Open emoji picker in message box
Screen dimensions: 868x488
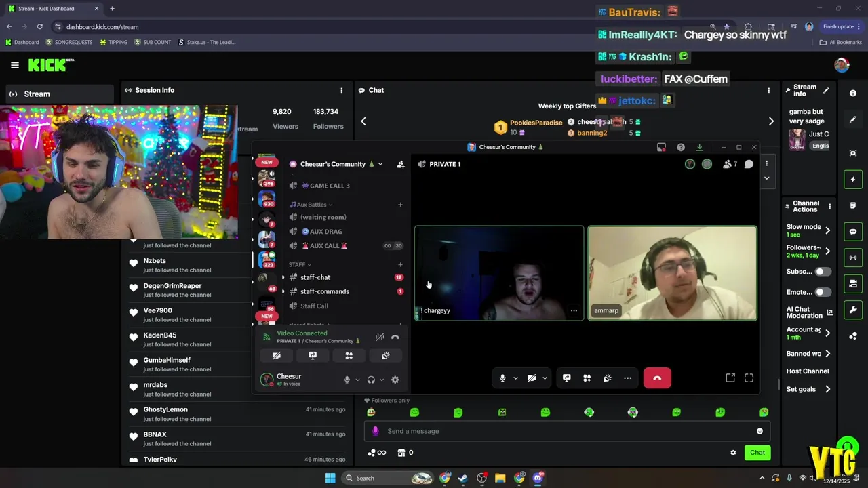(x=759, y=431)
